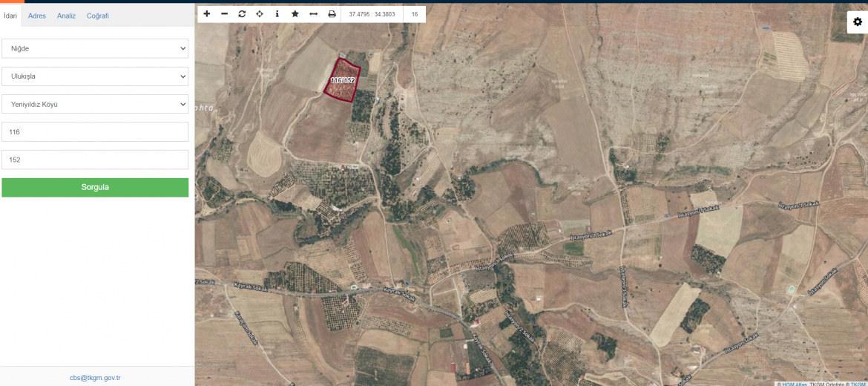Image resolution: width=868 pixels, height=386 pixels.
Task: Click the block number field containing 116
Action: pos(95,132)
